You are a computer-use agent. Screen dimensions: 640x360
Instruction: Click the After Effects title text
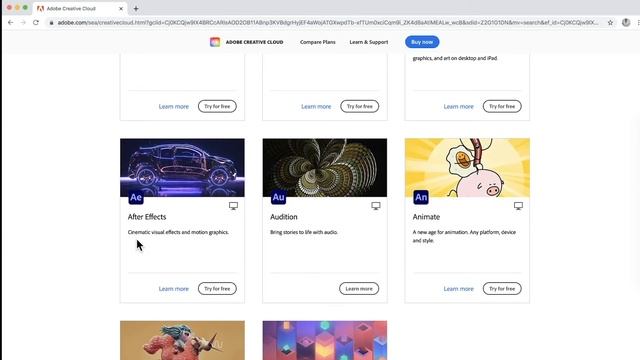147,217
